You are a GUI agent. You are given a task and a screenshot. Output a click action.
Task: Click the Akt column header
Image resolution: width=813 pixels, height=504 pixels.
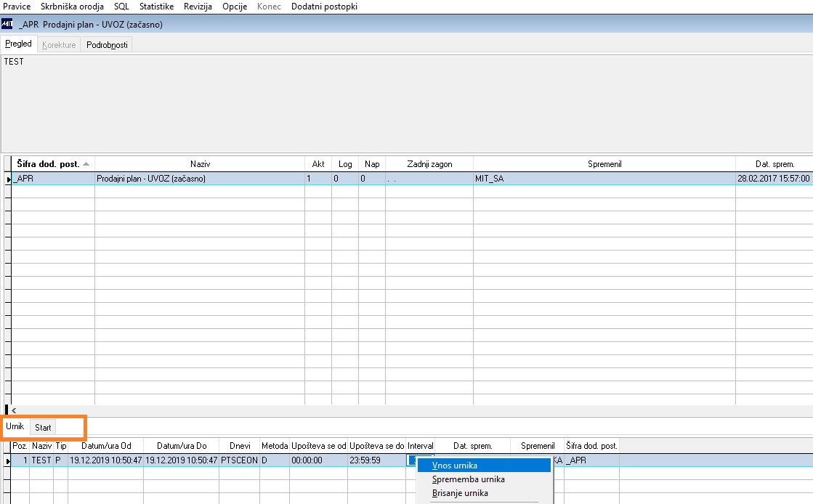(317, 164)
